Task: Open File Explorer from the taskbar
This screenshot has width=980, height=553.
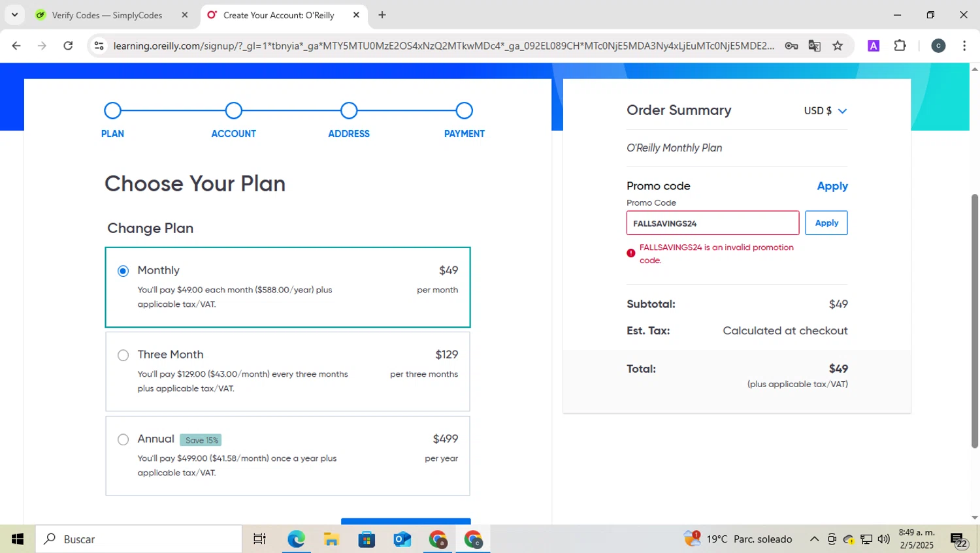Action: pos(331,539)
